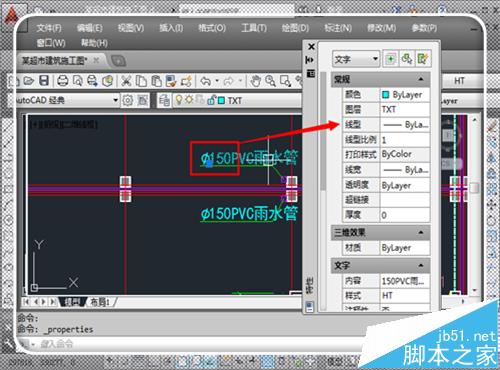Open the HT text style dropdown

(x=463, y=81)
